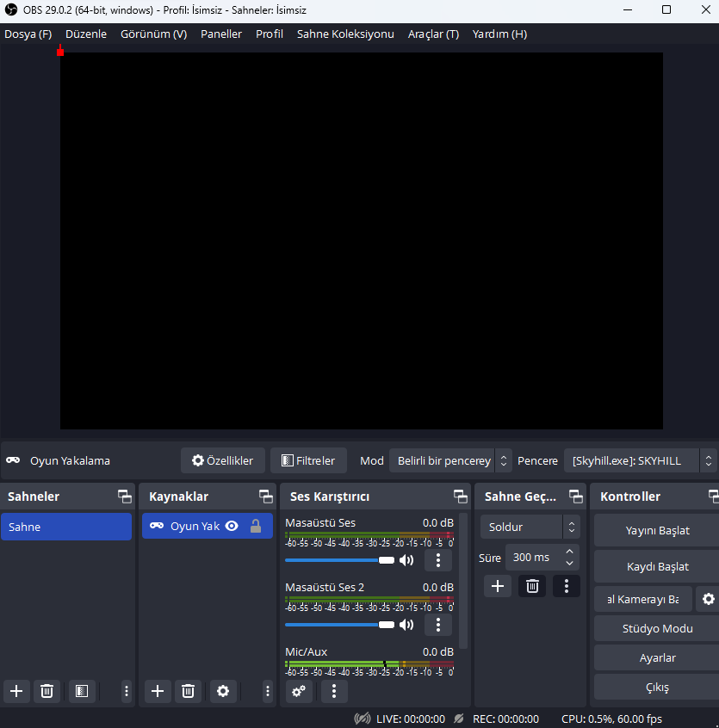719x728 pixels.
Task: Add transition with plus button in Sahne Geçişleri
Action: pos(498,586)
